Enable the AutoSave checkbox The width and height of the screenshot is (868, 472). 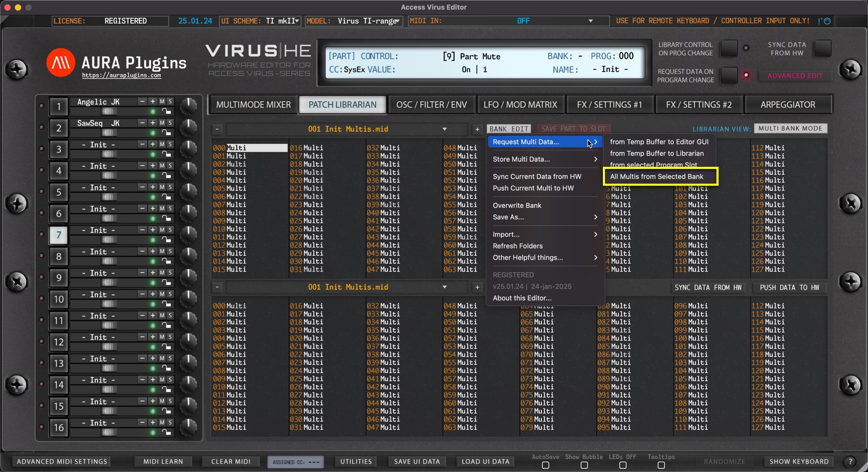coord(546,465)
